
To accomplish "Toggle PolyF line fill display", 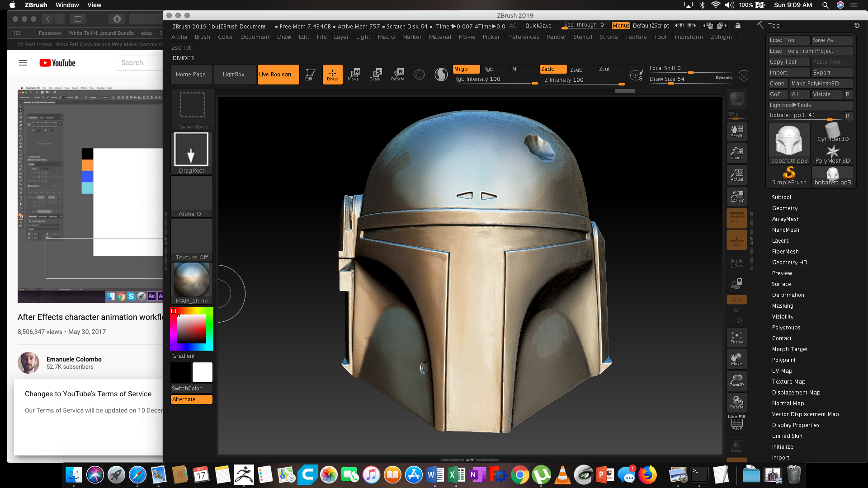I will click(x=736, y=423).
